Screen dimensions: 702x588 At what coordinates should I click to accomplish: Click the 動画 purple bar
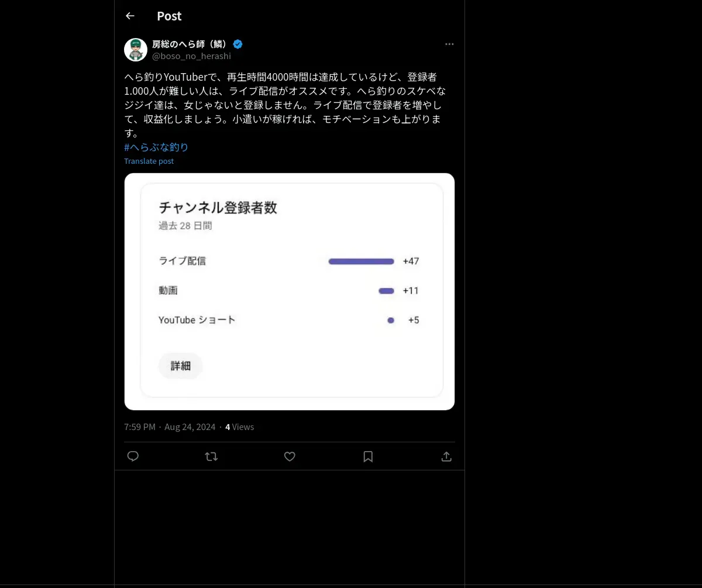386,291
